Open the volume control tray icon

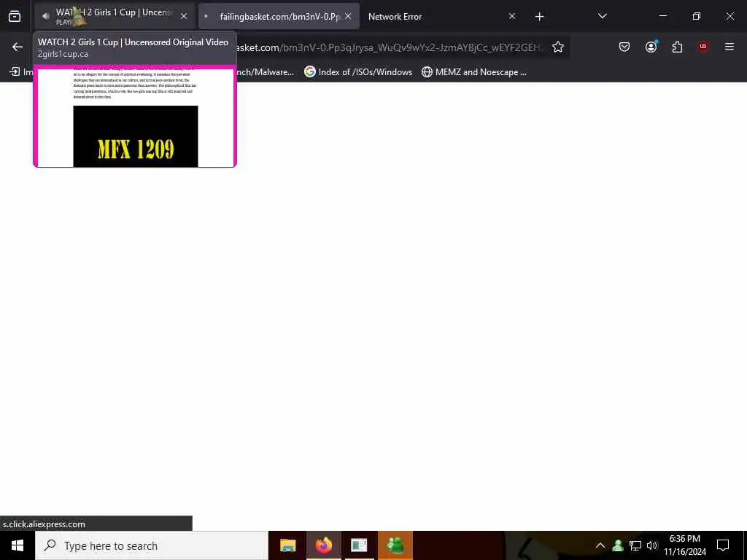652,545
